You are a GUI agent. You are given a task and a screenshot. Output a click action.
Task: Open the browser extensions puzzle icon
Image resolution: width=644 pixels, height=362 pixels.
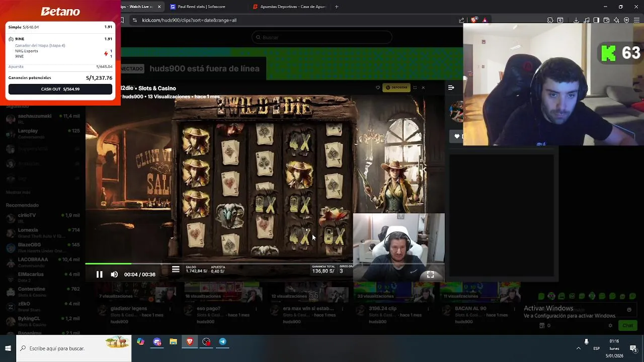[x=550, y=20]
